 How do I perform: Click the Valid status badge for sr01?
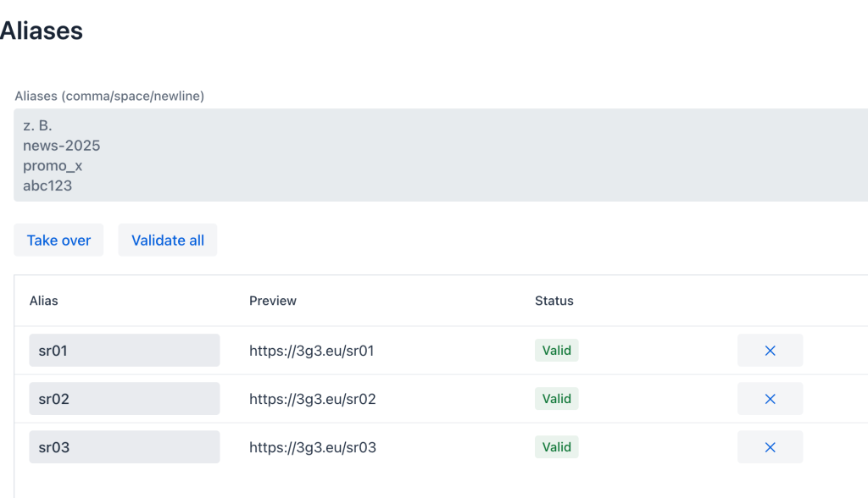(556, 350)
